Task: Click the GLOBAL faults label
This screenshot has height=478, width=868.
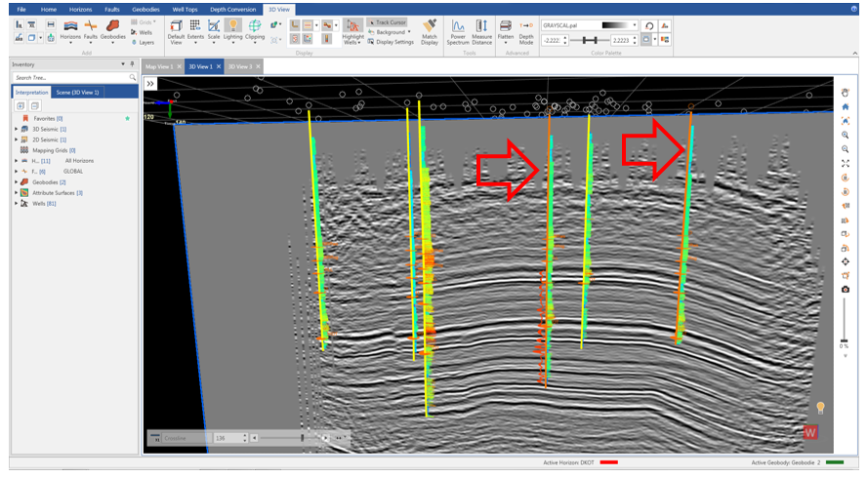Action: 73,172
